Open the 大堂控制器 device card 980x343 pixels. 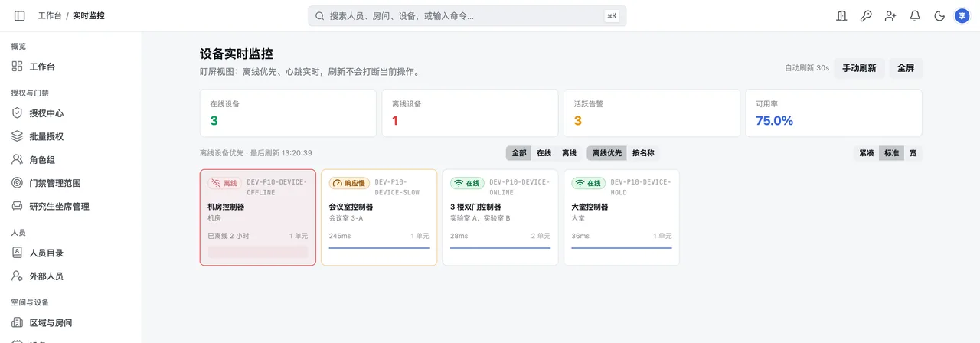622,217
